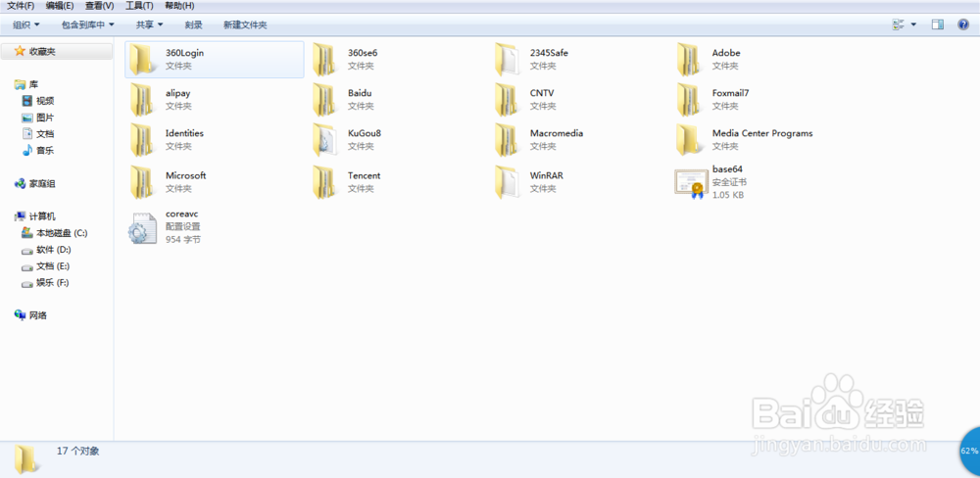Open the 360Login folder icon
Screen dimensions: 980x478
(142, 60)
